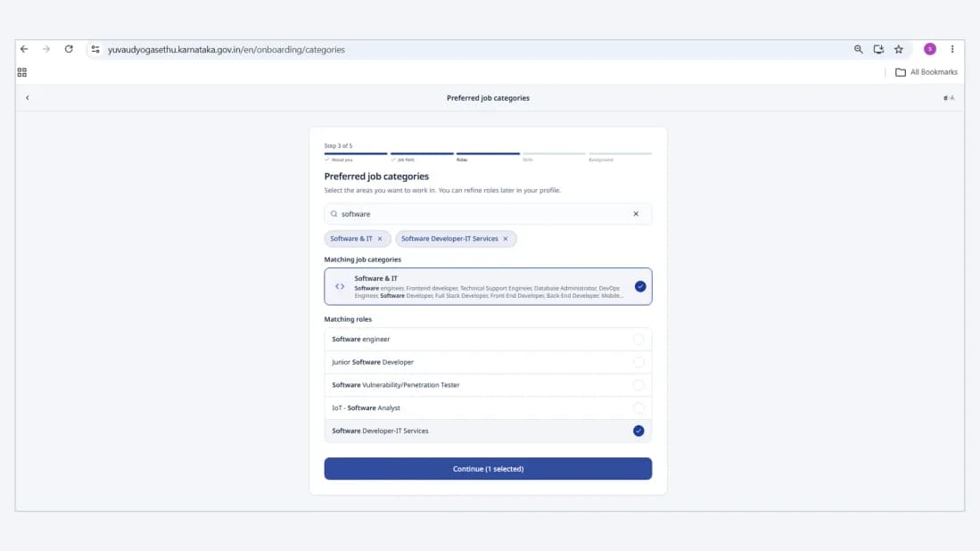980x551 pixels.
Task: Select the Junior Software Developer role
Action: pos(488,362)
